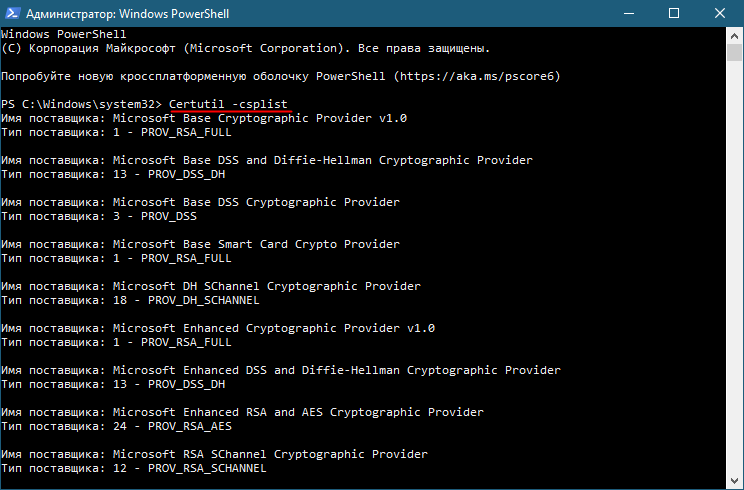This screenshot has height=490, width=744.
Task: Click the vertical scrollbar thumb
Action: (x=735, y=52)
